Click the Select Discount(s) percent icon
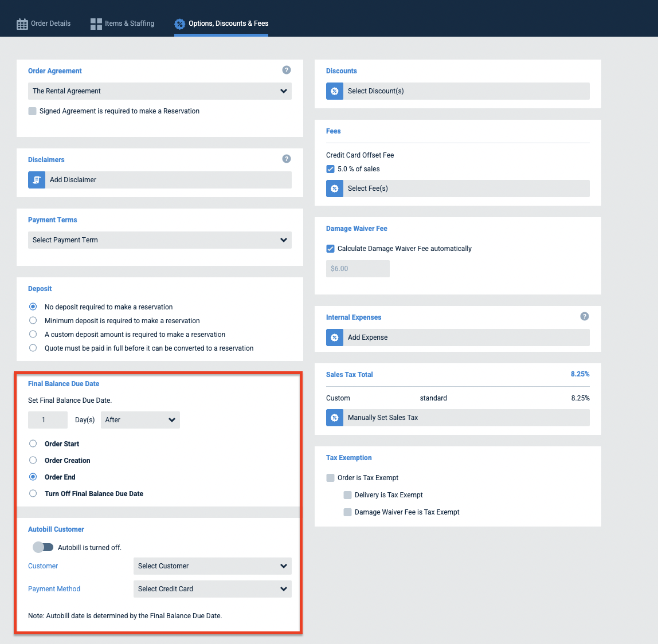 tap(335, 91)
